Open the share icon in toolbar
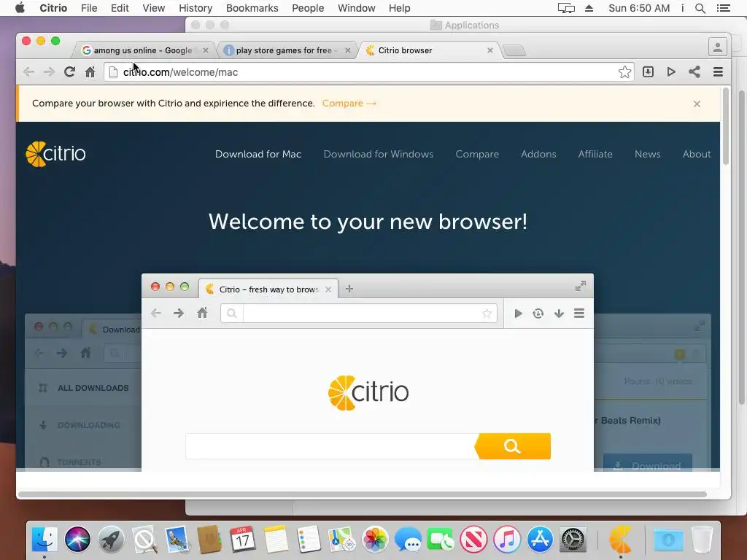This screenshot has height=560, width=747. click(x=694, y=72)
